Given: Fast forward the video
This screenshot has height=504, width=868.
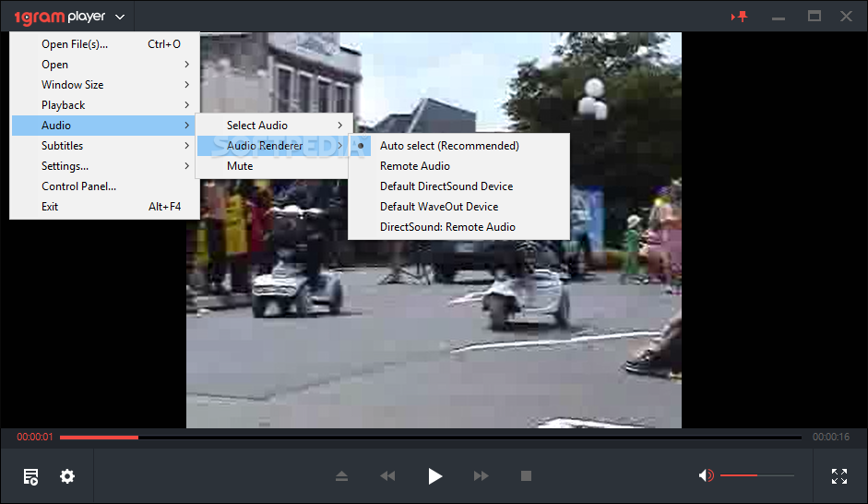Looking at the screenshot, I should [482, 475].
